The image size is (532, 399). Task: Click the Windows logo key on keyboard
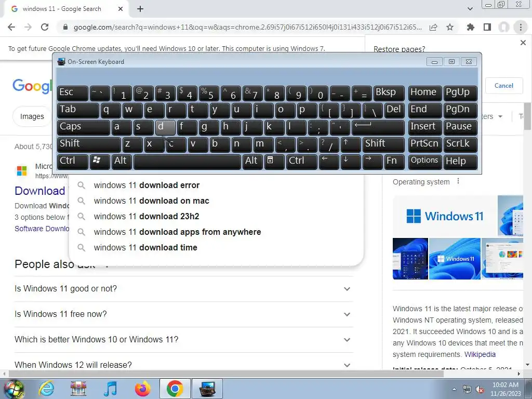tap(99, 161)
